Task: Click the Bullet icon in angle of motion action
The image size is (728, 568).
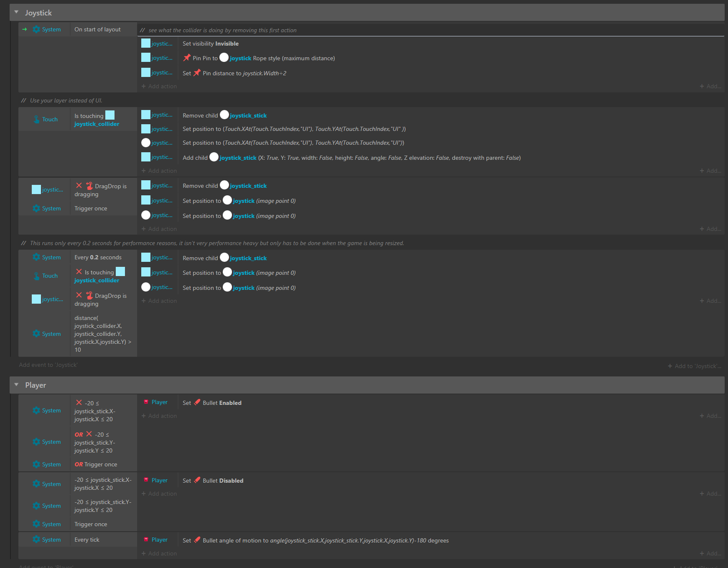Action: tap(197, 540)
